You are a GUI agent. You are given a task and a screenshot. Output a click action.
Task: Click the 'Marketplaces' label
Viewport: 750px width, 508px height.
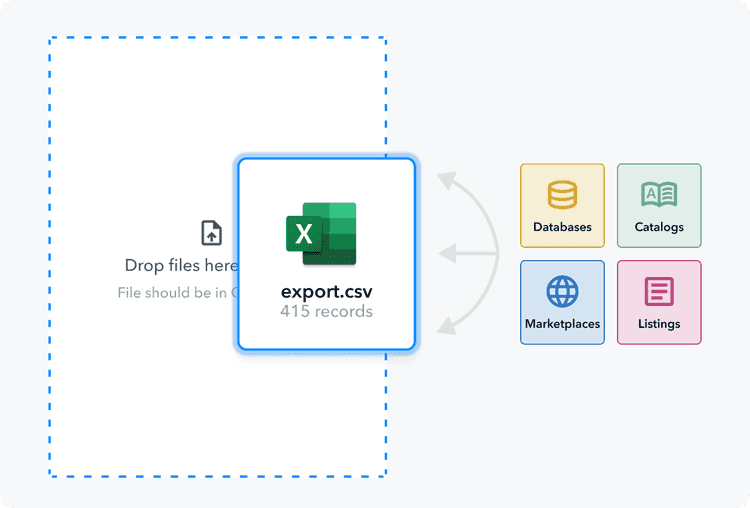tap(562, 324)
